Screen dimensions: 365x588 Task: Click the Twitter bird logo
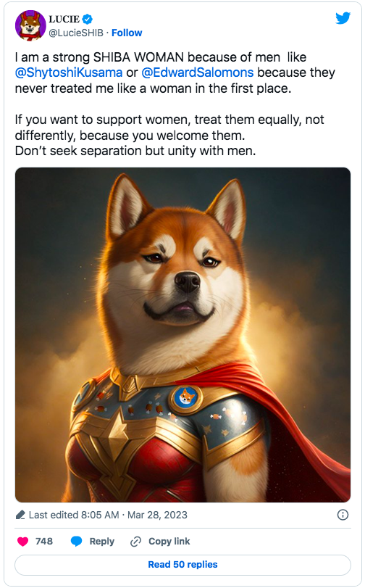[343, 17]
